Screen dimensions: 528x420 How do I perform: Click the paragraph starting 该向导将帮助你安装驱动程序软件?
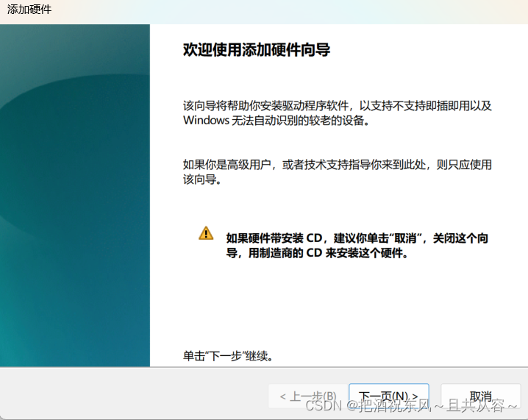pos(338,113)
